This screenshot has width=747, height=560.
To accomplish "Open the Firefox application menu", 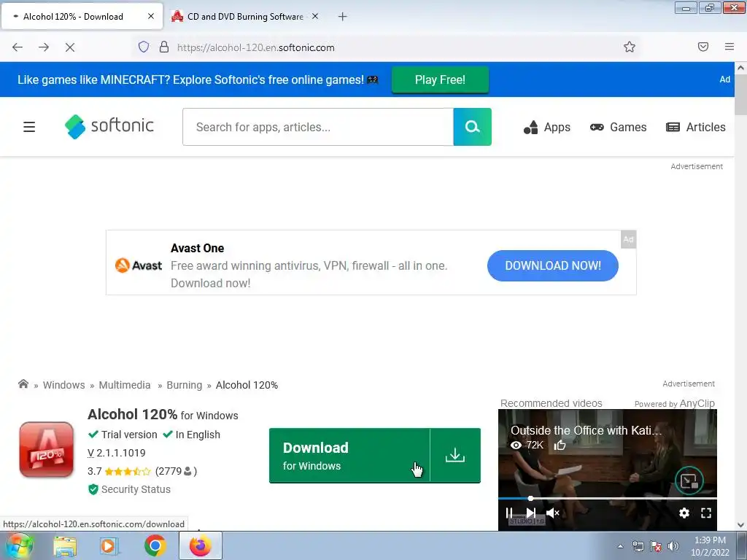I will pos(729,47).
